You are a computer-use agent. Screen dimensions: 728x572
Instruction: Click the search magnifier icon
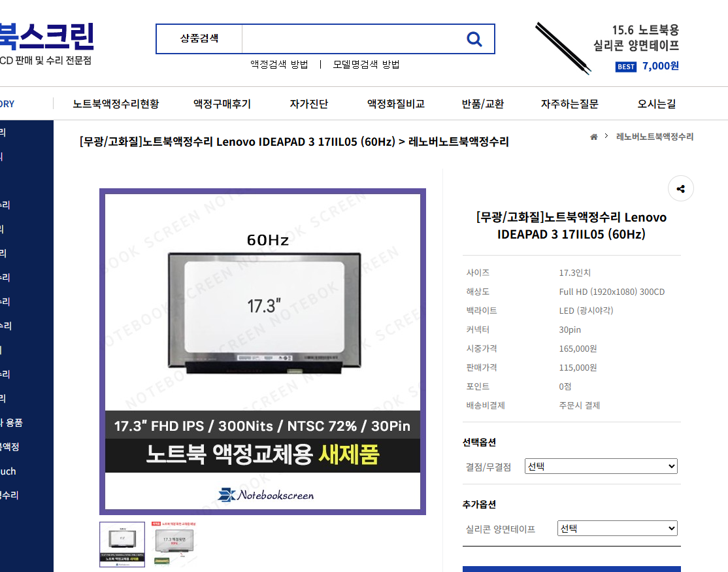(x=474, y=39)
